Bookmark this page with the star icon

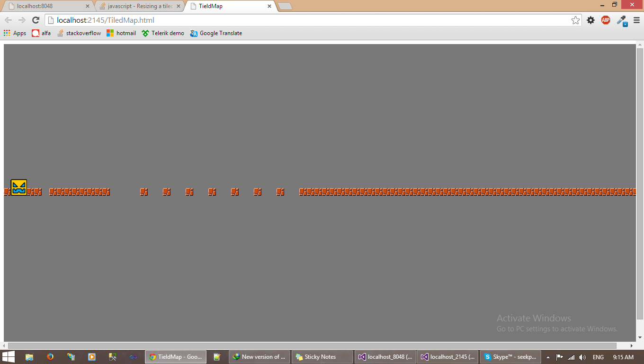(x=575, y=20)
